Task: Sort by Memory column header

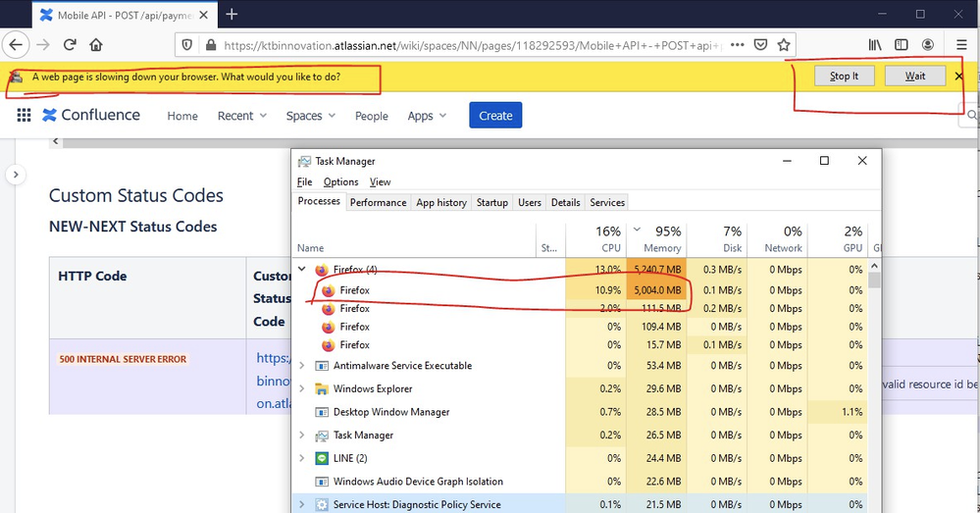Action: click(656, 239)
